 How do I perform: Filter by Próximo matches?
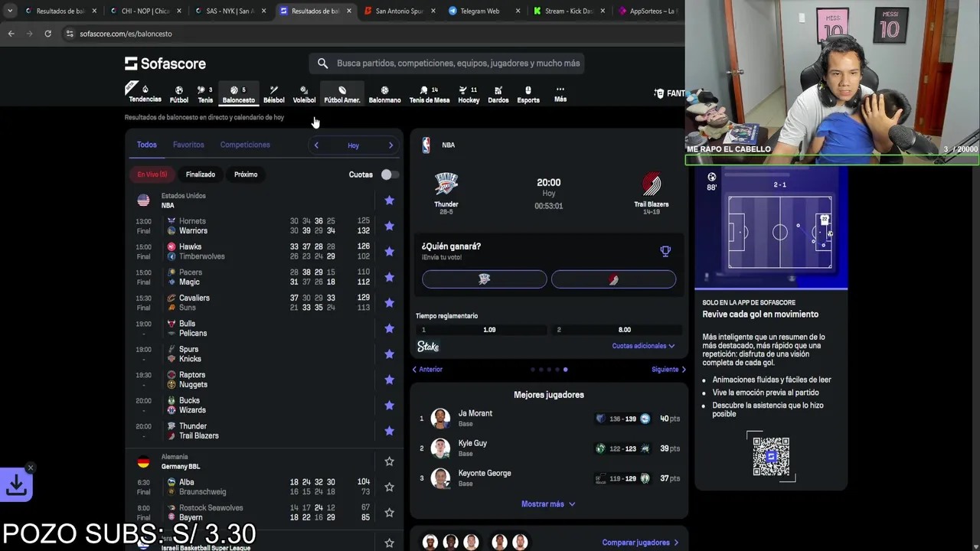pos(246,174)
